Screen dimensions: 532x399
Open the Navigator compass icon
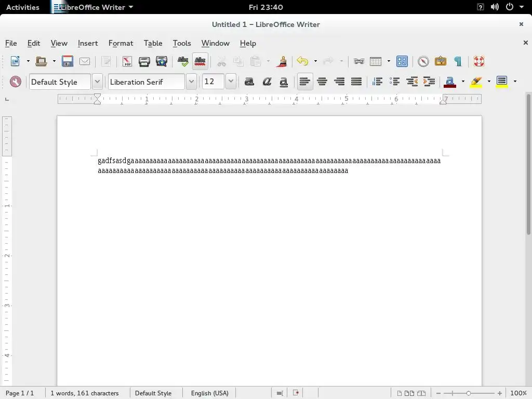[x=423, y=61]
